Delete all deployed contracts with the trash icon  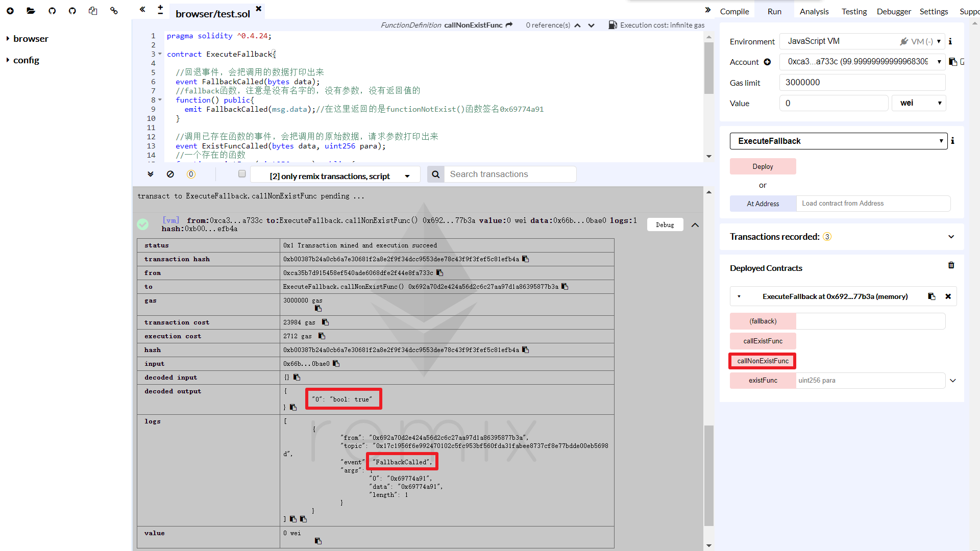coord(951,265)
